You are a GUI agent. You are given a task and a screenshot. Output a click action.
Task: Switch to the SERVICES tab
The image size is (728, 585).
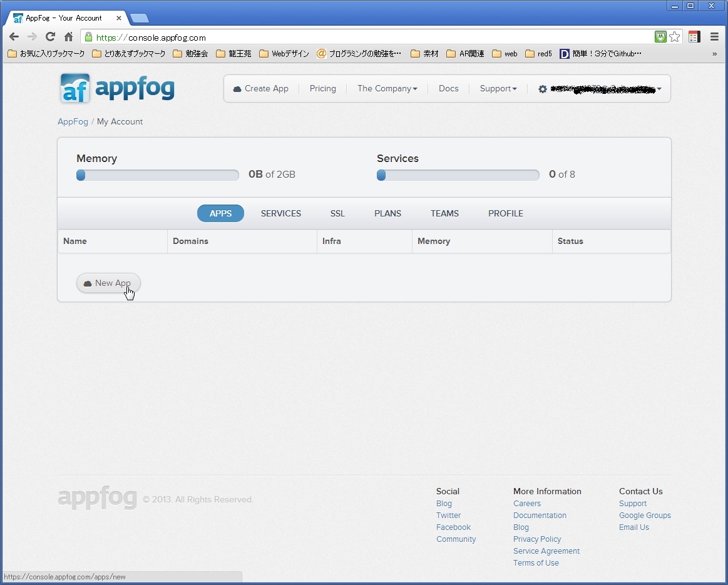281,213
